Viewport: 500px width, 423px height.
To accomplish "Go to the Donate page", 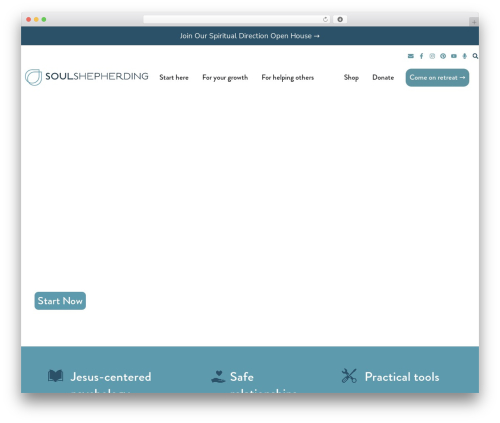I will [x=383, y=77].
